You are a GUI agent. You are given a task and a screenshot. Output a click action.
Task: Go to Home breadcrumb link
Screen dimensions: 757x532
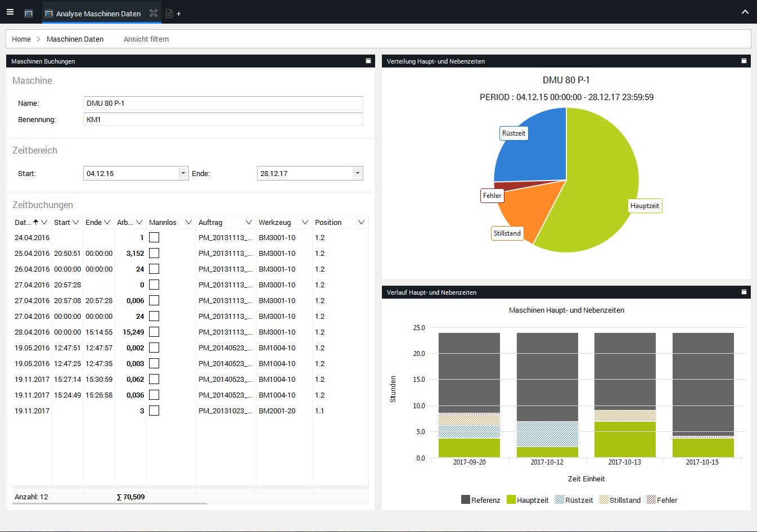pos(21,39)
